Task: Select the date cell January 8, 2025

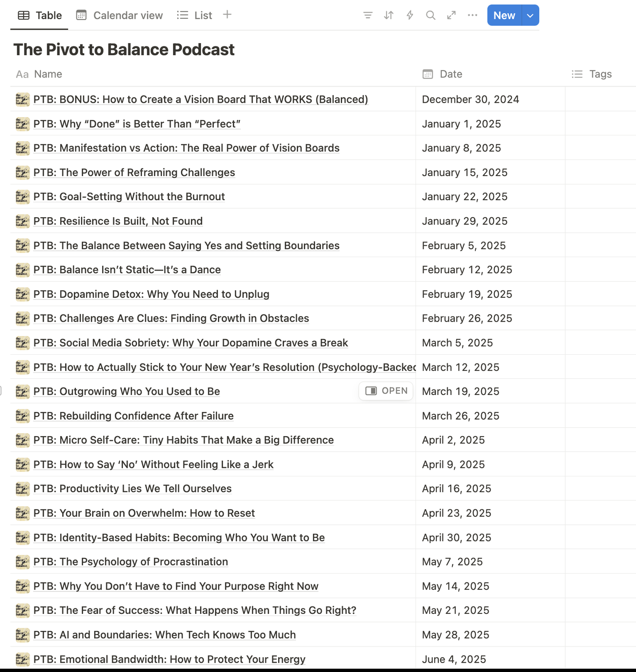Action: tap(491, 148)
